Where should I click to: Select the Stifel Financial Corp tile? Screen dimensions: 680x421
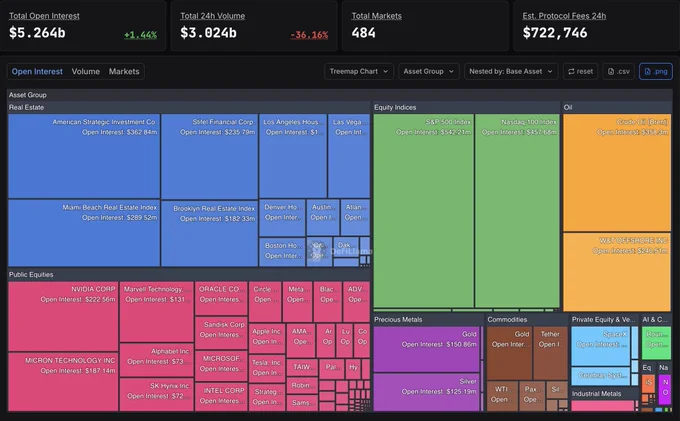click(x=209, y=157)
